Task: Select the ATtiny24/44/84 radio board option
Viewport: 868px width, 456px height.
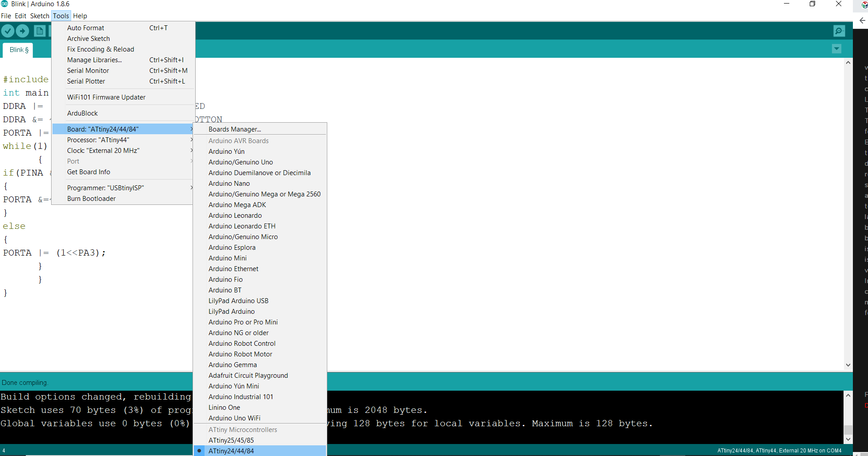Action: [260, 451]
